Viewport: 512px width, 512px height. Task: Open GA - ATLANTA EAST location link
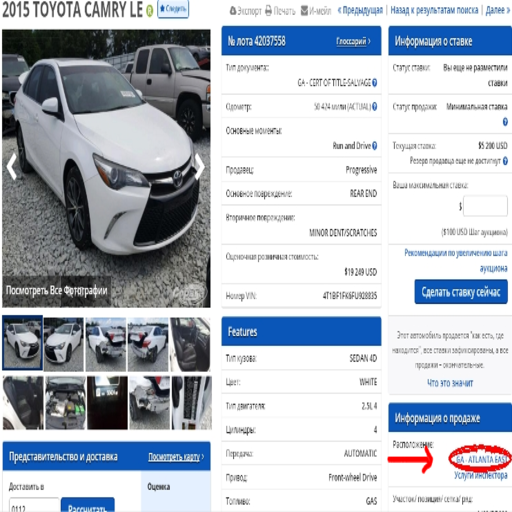(482, 460)
